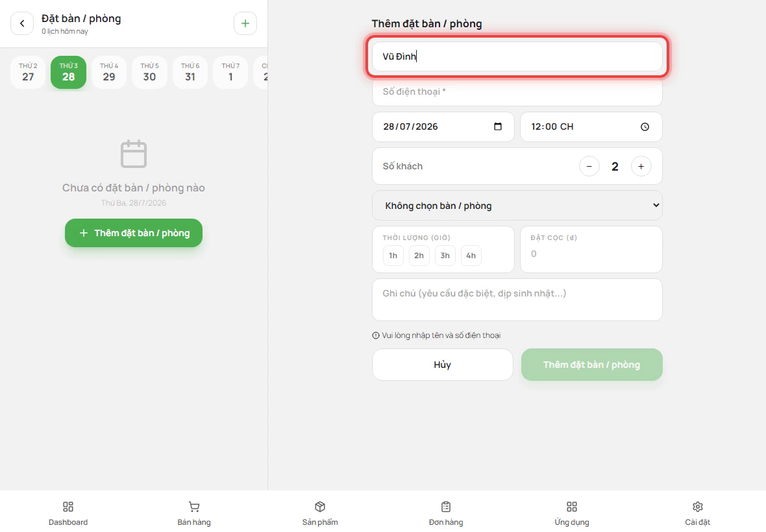Click the Ghi chú notes textarea
The image size is (766, 532).
click(x=517, y=300)
